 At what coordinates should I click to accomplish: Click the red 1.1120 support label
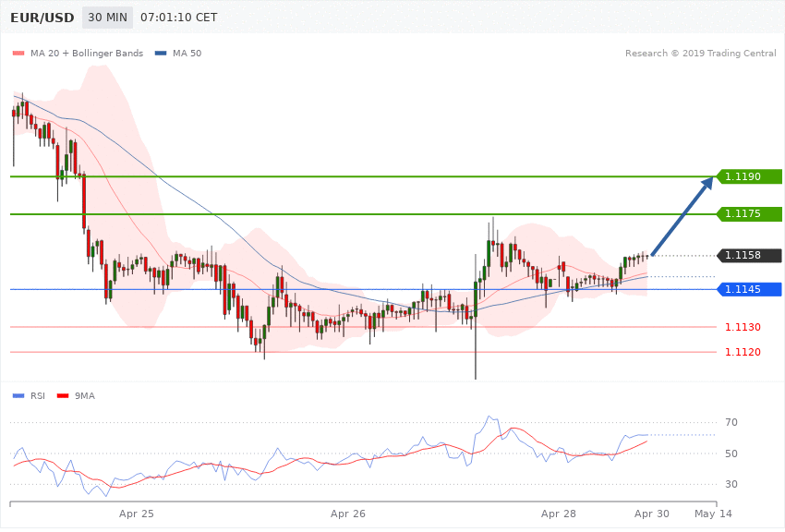[743, 352]
